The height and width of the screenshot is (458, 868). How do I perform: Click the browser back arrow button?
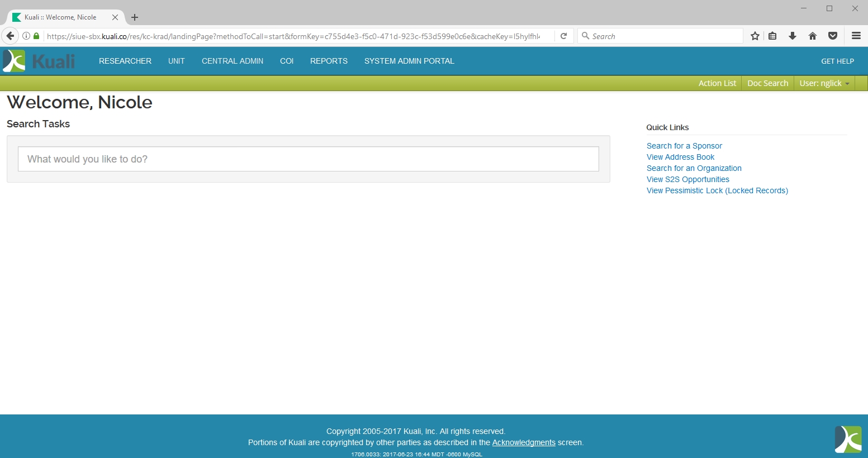coord(10,36)
